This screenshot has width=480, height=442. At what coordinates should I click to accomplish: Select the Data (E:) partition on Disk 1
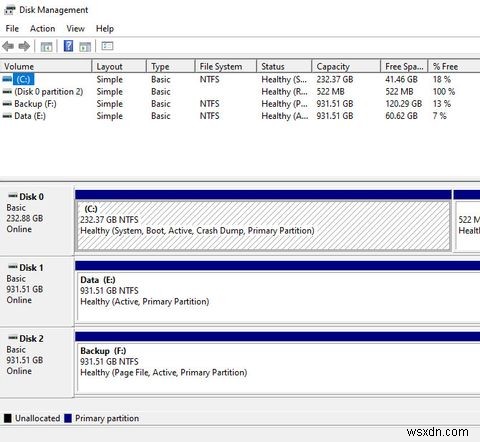[278, 292]
